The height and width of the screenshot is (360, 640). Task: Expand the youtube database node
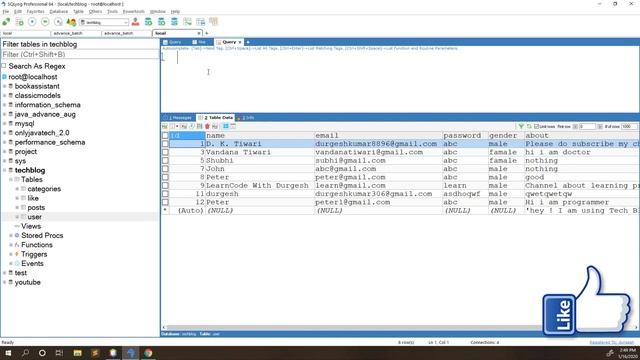(x=4, y=282)
